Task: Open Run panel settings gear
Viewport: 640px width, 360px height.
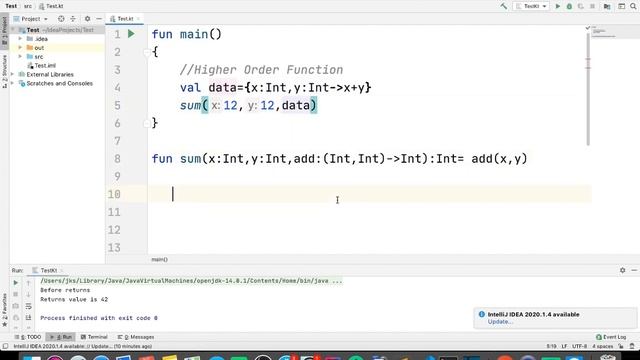Action: coord(622,270)
